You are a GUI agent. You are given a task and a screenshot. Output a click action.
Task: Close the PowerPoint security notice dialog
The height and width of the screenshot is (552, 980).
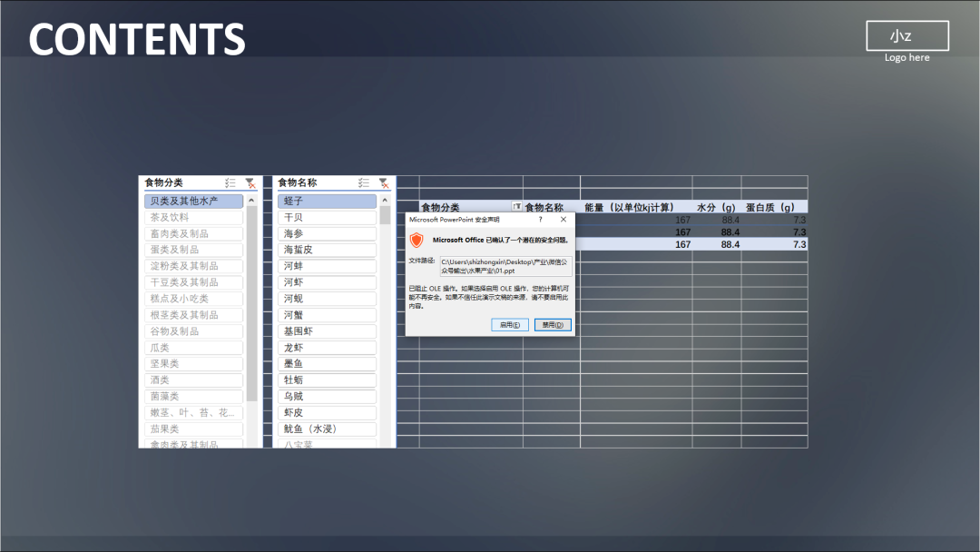(563, 220)
